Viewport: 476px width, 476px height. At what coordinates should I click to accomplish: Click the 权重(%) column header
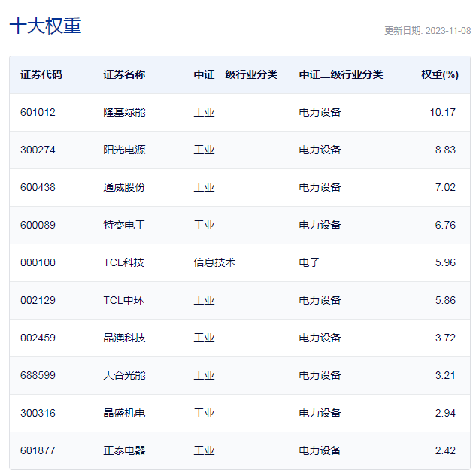pos(440,74)
